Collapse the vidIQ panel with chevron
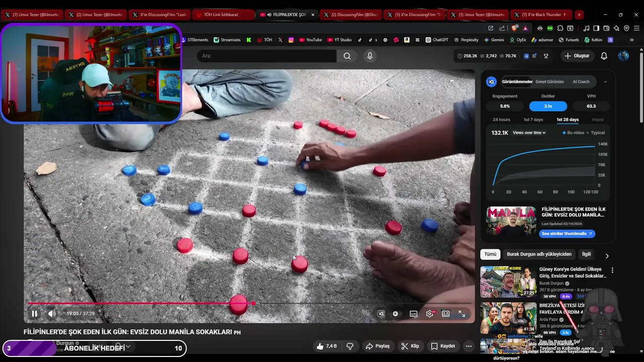The height and width of the screenshot is (362, 644). click(605, 81)
